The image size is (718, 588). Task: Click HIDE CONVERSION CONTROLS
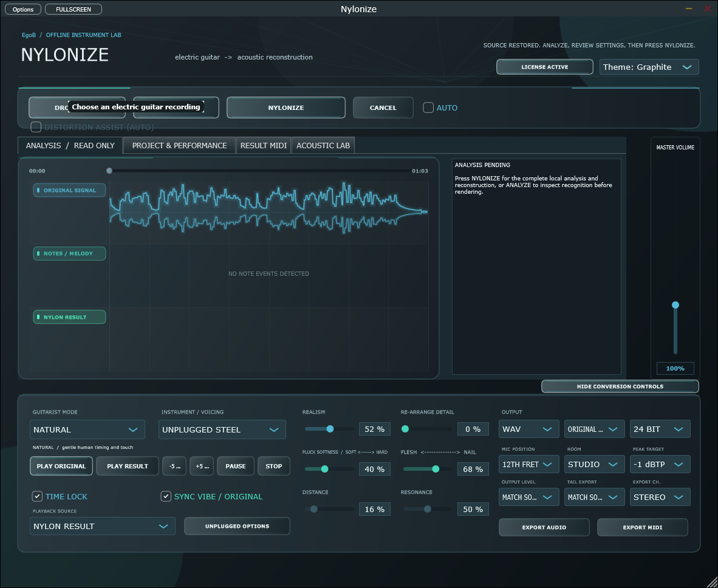[620, 386]
